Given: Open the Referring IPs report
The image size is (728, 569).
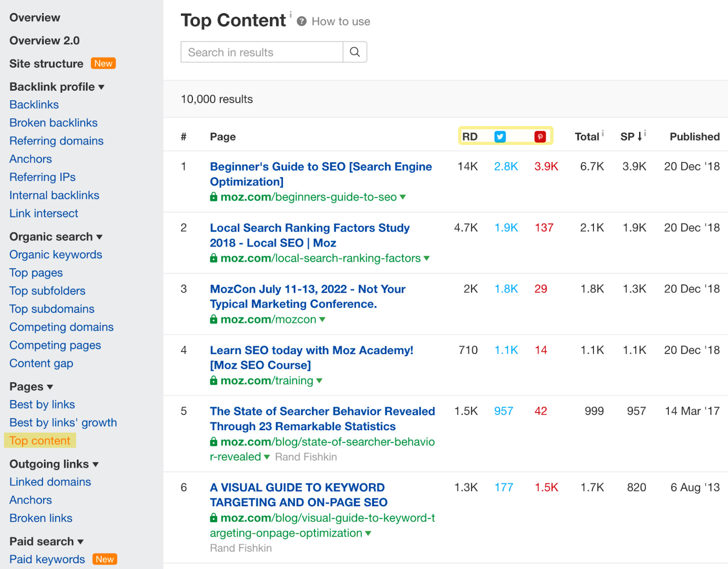Looking at the screenshot, I should point(42,177).
